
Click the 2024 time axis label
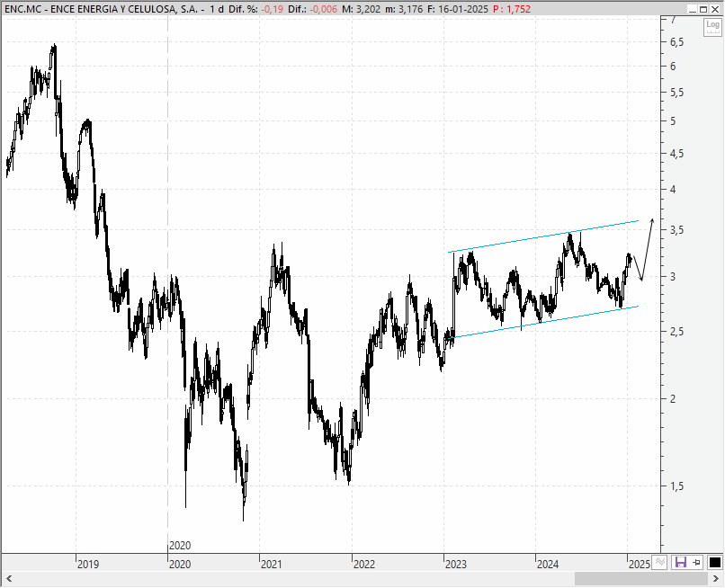(x=548, y=565)
